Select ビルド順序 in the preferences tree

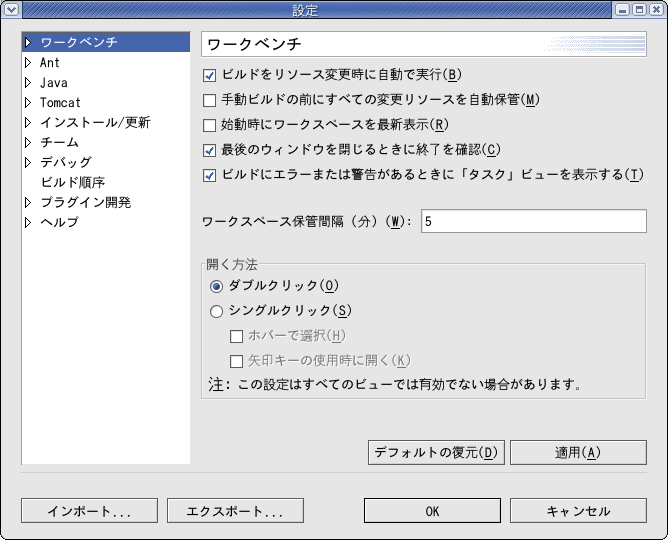73,182
